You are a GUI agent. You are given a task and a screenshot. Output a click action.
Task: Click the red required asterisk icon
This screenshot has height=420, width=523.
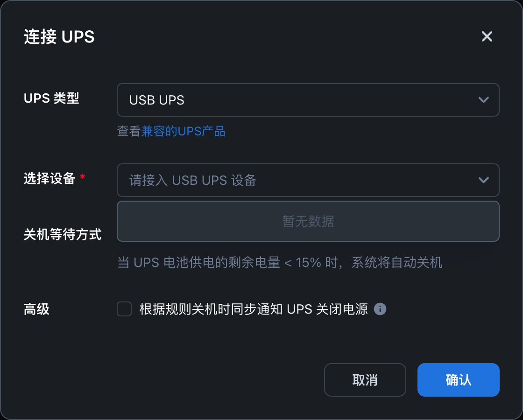[82, 176]
